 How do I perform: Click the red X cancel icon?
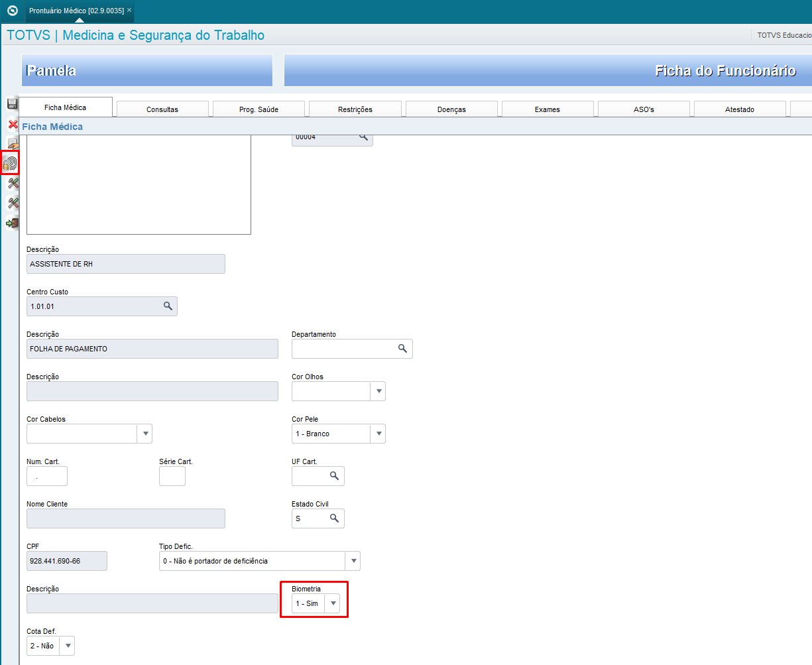point(12,124)
